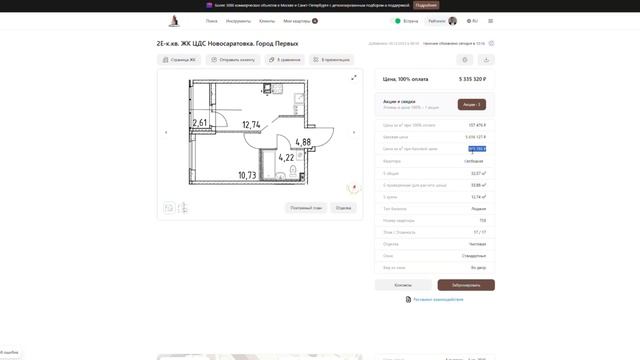Select the second plan thumbnail below the image
This screenshot has width=640, height=360.
[183, 208]
